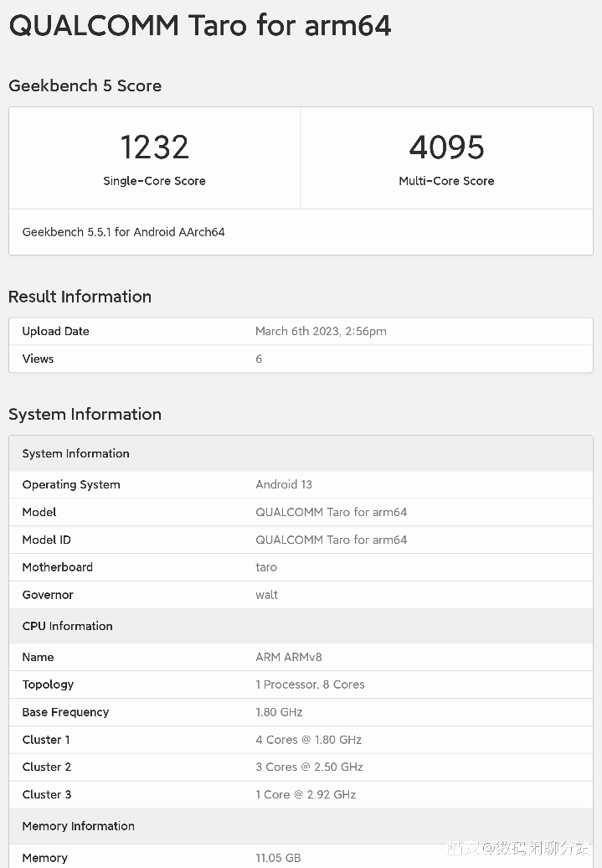Select the value 4 Cores @ 1.80 GHz
The height and width of the screenshot is (868, 602).
(x=308, y=740)
